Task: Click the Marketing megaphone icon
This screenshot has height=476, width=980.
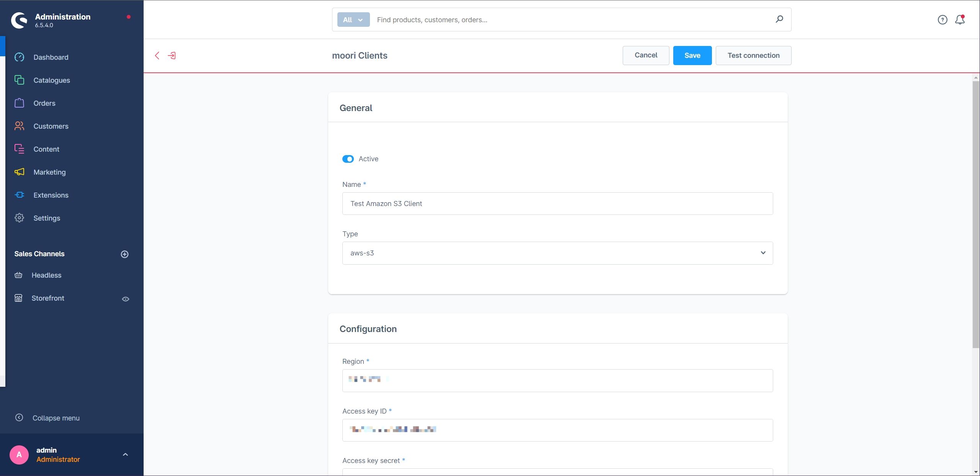Action: tap(19, 172)
